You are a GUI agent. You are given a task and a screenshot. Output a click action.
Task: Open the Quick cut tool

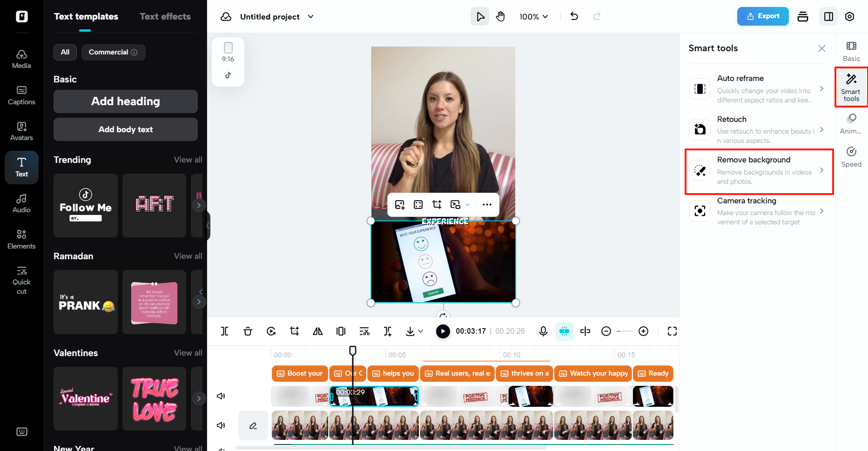tap(21, 280)
